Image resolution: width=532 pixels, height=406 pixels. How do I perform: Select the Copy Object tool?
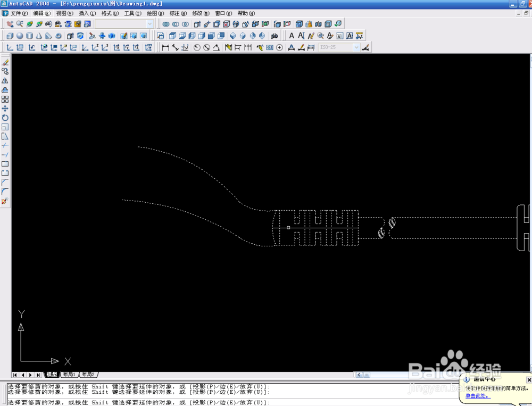5,72
